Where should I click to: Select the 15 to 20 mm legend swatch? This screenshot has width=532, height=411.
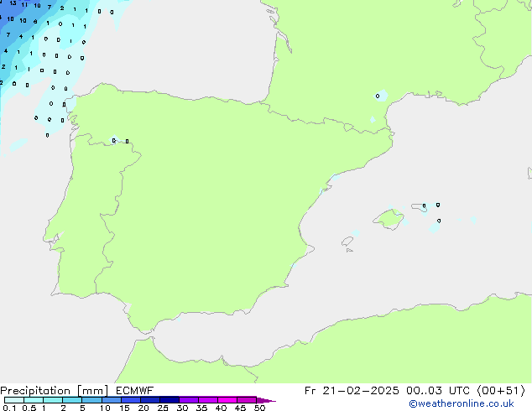point(131,400)
